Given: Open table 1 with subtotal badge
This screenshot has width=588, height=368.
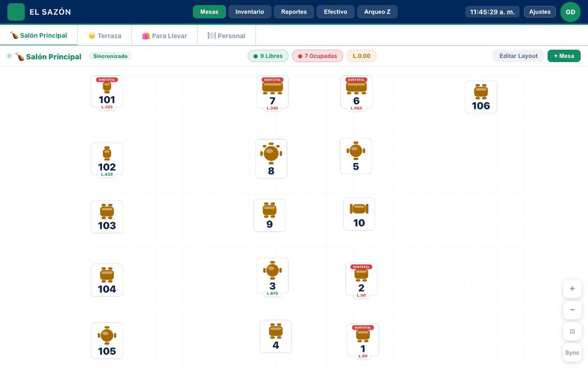Looking at the screenshot, I should (362, 340).
